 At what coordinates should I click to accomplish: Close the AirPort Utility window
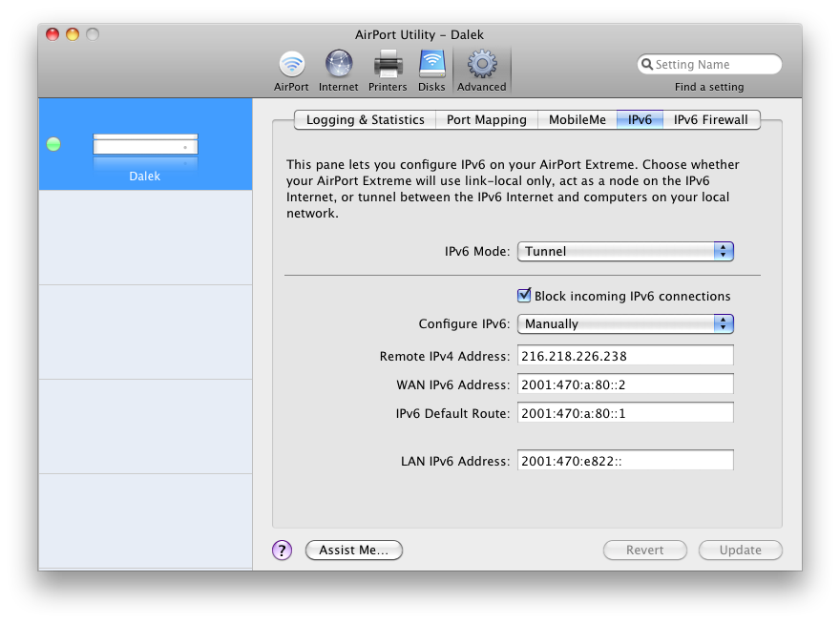pyautogui.click(x=52, y=34)
